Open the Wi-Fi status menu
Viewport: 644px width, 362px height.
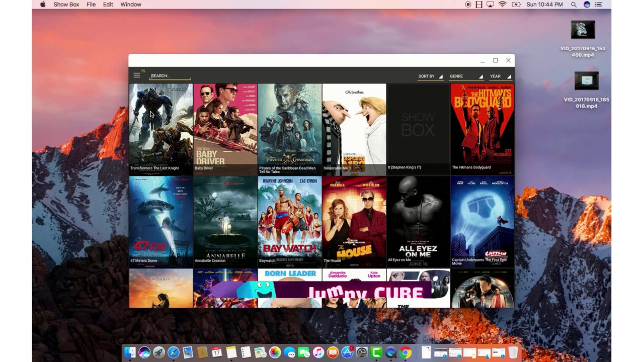pos(503,5)
